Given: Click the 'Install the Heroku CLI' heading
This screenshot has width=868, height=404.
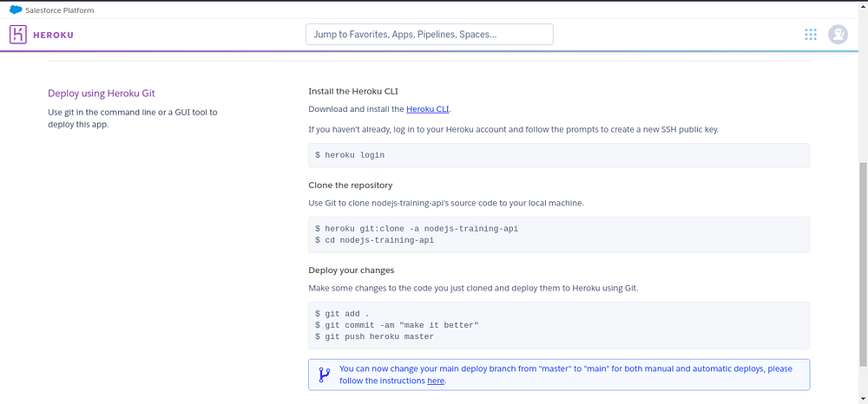Looking at the screenshot, I should [x=353, y=91].
